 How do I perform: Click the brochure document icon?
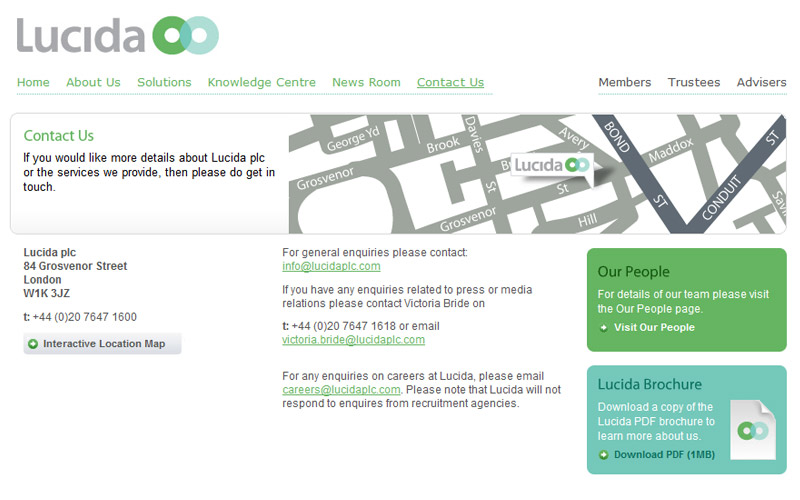pos(753,430)
